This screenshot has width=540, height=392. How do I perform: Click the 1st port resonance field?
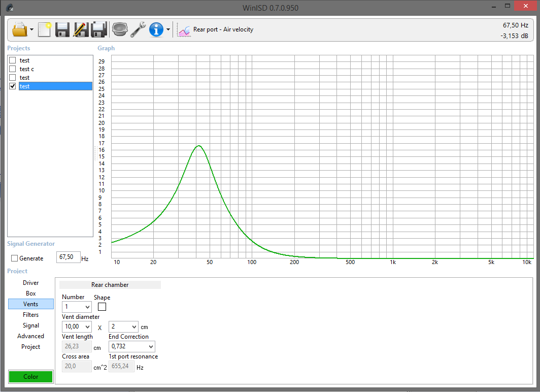click(121, 366)
